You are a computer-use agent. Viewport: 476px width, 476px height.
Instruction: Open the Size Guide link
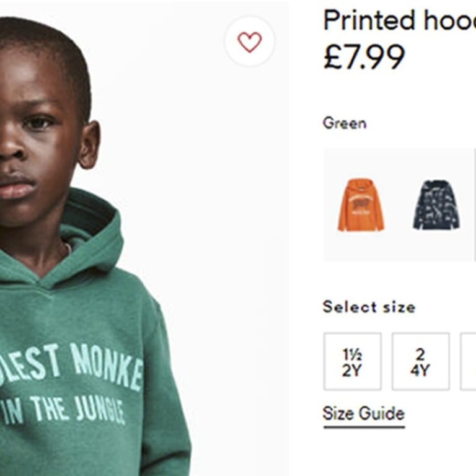tap(363, 413)
